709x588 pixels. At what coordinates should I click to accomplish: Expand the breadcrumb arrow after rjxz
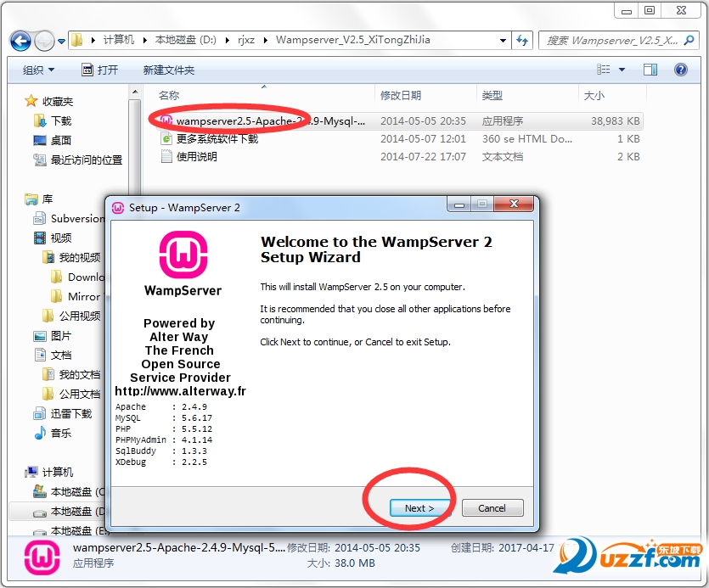[x=266, y=40]
